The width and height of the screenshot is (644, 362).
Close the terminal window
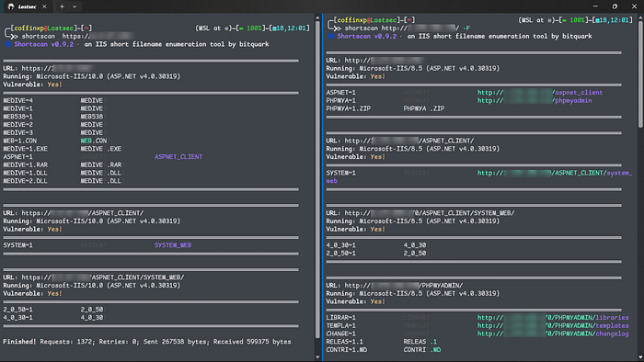(634, 6)
